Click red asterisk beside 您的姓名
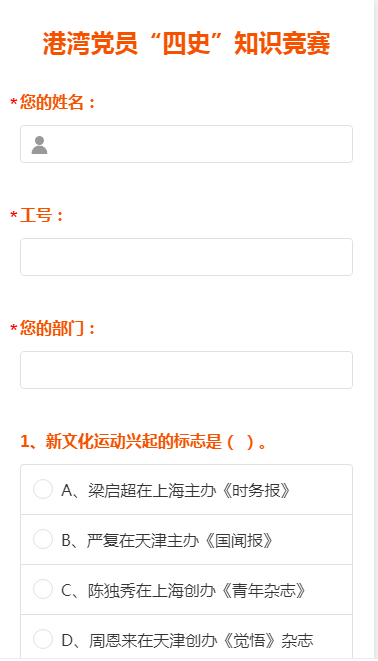378x661 pixels. coord(14,103)
